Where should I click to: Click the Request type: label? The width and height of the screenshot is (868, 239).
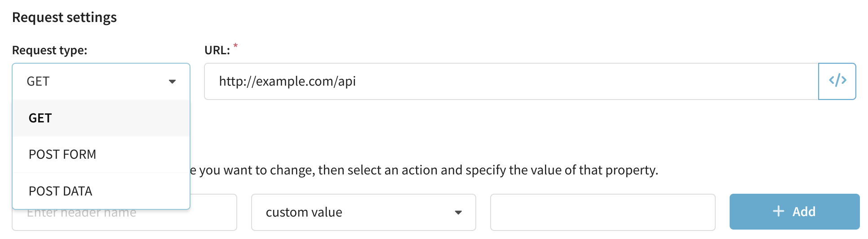pos(50,50)
